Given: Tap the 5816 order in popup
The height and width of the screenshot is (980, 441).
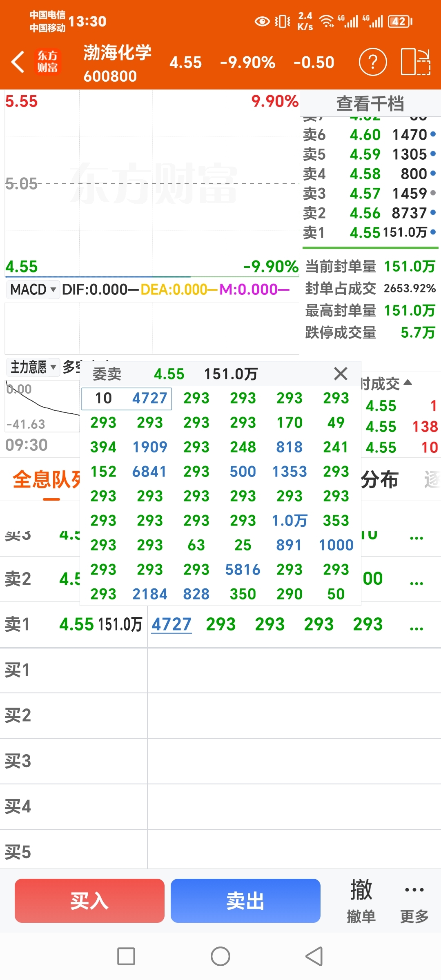Looking at the screenshot, I should point(243,570).
